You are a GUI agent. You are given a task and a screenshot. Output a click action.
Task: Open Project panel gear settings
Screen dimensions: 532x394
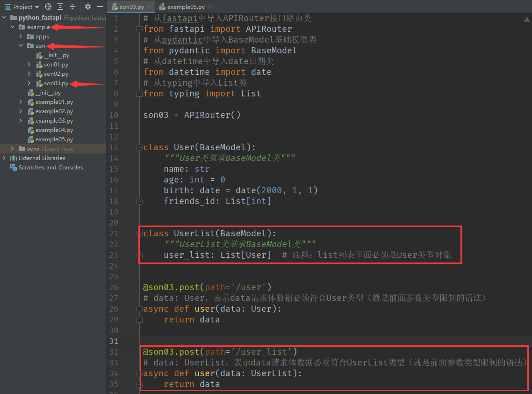(x=88, y=7)
